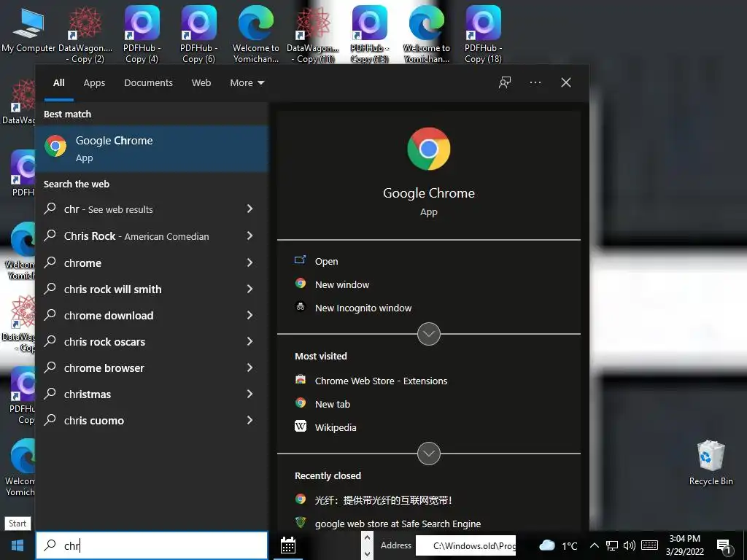Open the recently closed 光纤 page entry
The height and width of the screenshot is (560, 747).
pos(383,500)
